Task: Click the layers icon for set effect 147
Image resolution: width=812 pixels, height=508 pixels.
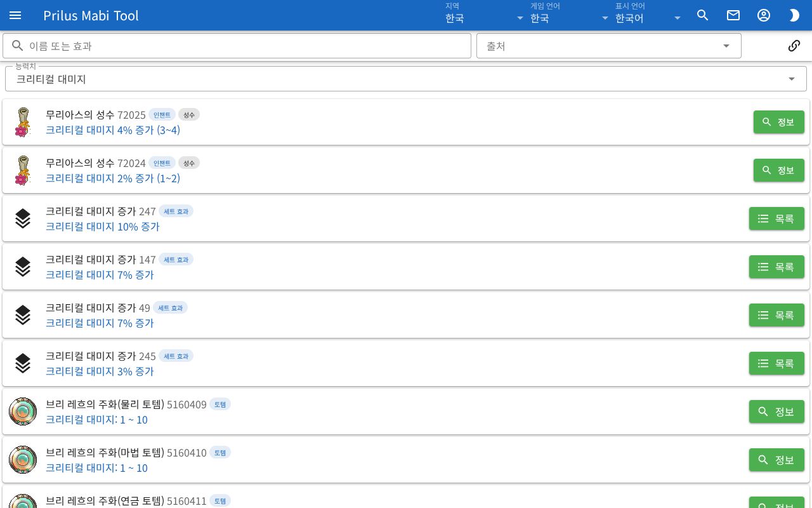Action: tap(23, 267)
